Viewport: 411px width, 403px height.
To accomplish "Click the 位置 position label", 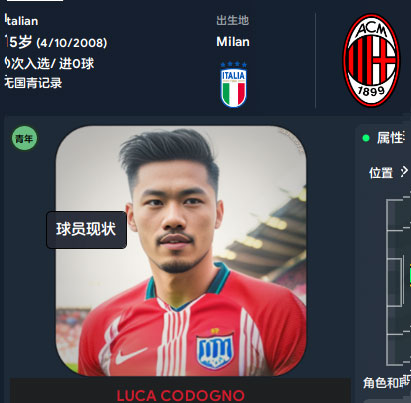I will point(381,173).
